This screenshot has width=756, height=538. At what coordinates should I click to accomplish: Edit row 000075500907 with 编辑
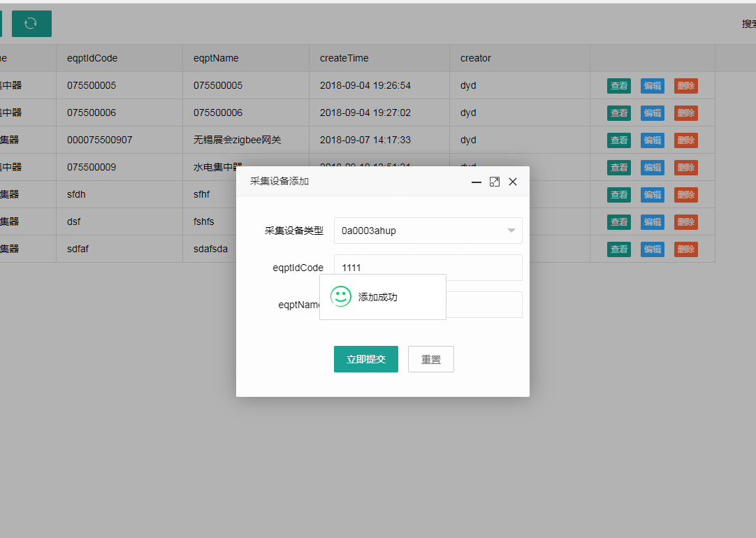pyautogui.click(x=653, y=140)
